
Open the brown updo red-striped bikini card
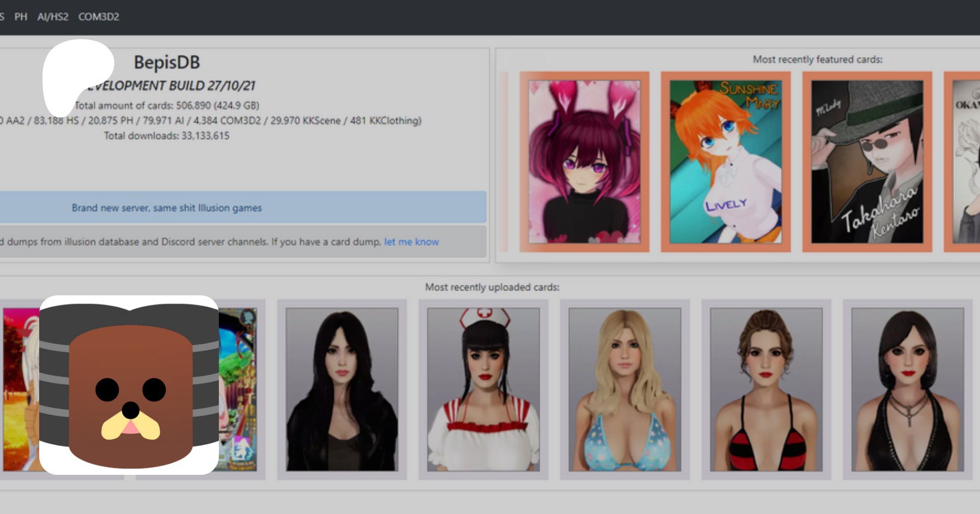[x=766, y=389]
